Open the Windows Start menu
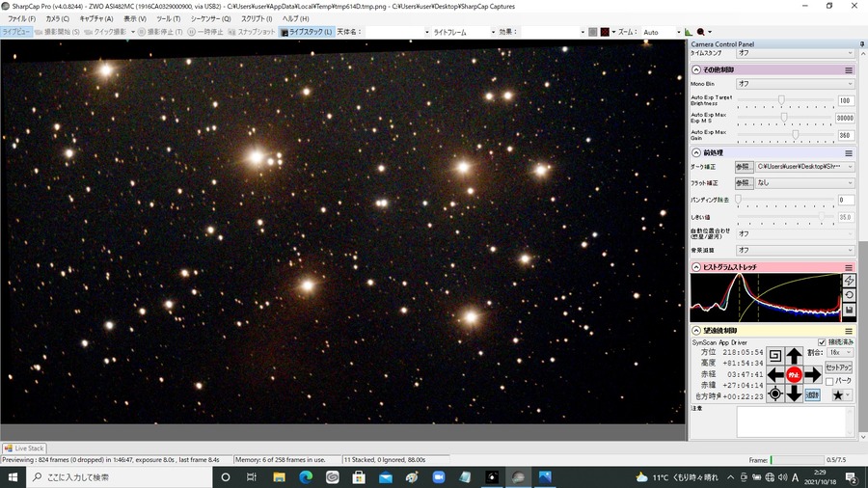868x488 pixels. (13, 477)
